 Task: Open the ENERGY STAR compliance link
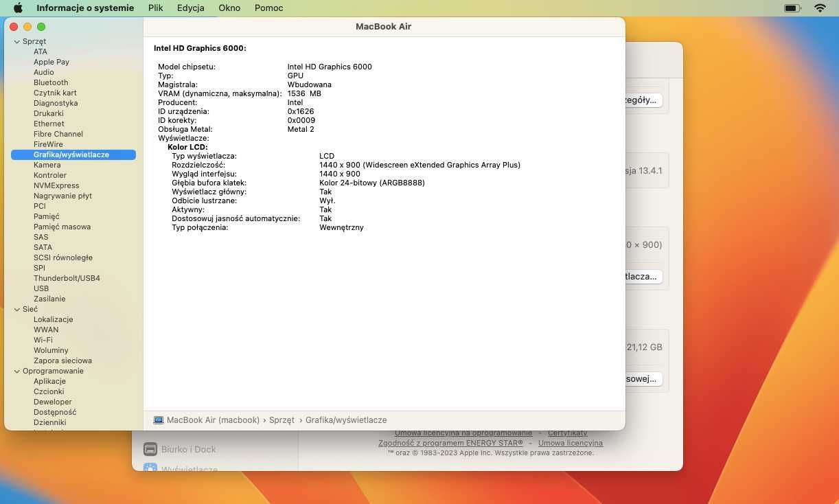[x=450, y=443]
